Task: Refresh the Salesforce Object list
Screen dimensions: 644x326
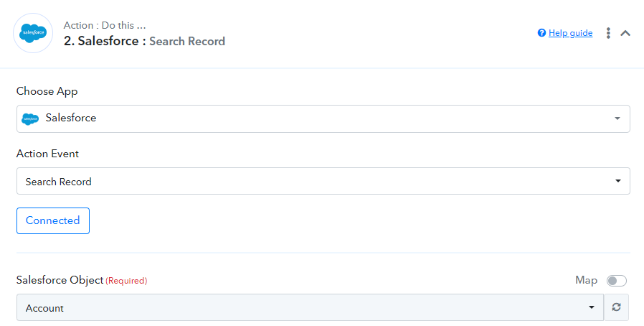Action: [x=616, y=307]
